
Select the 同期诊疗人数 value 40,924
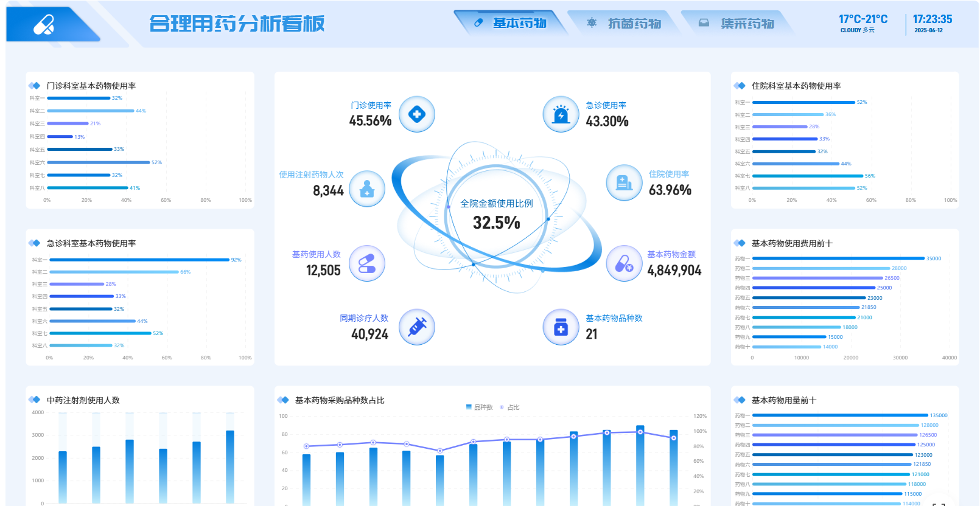369,334
